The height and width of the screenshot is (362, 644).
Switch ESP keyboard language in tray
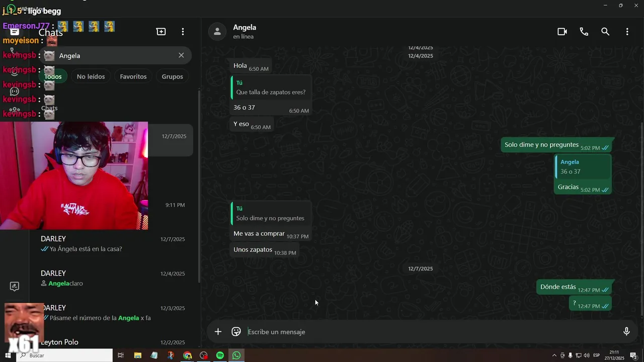pos(597,355)
